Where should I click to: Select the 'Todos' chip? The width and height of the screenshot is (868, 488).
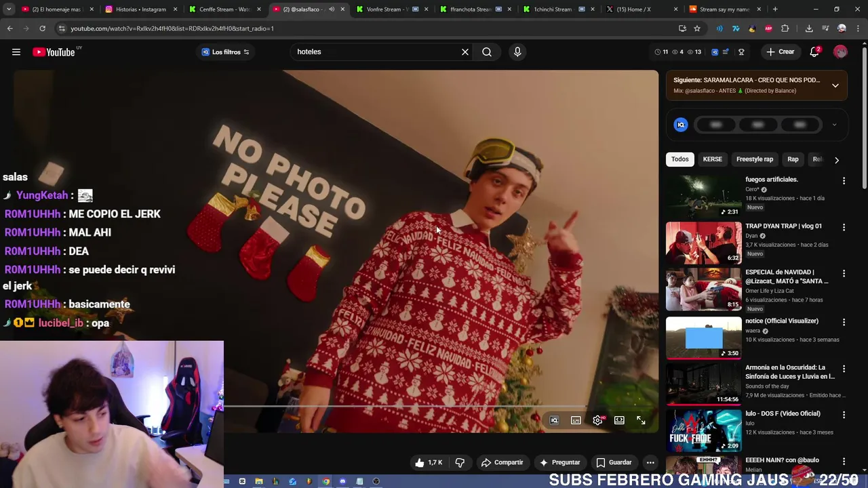(x=679, y=159)
